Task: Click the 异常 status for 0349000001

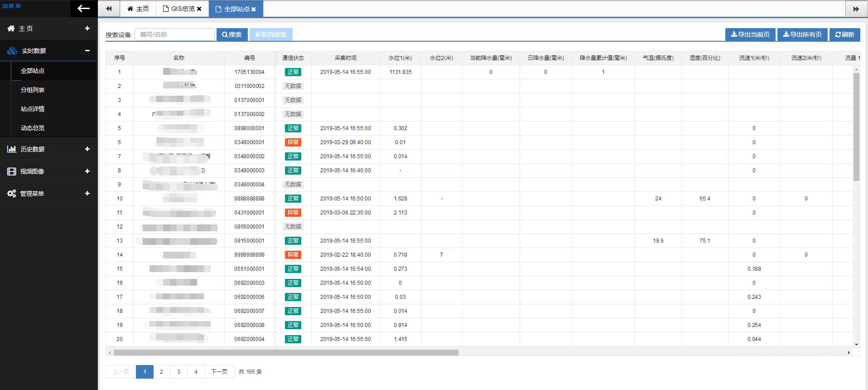Action: point(293,142)
